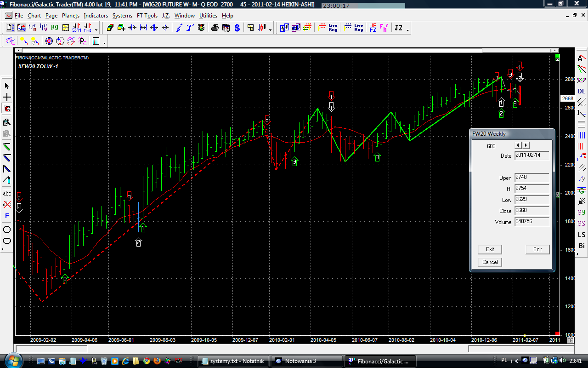
Task: Click the Edit button in data dialog
Action: [x=537, y=249]
